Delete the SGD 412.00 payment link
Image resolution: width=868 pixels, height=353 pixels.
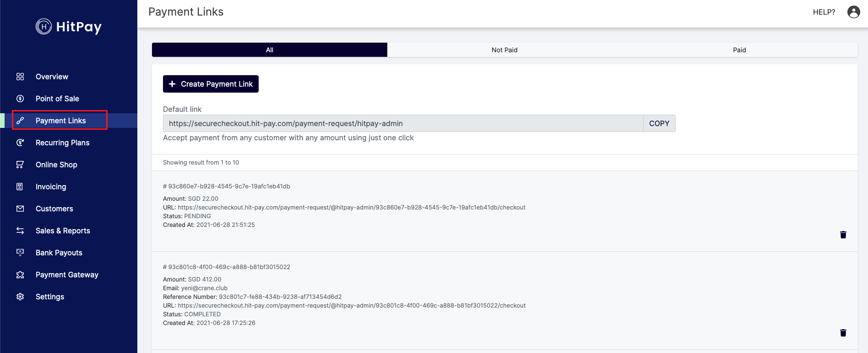pyautogui.click(x=843, y=333)
